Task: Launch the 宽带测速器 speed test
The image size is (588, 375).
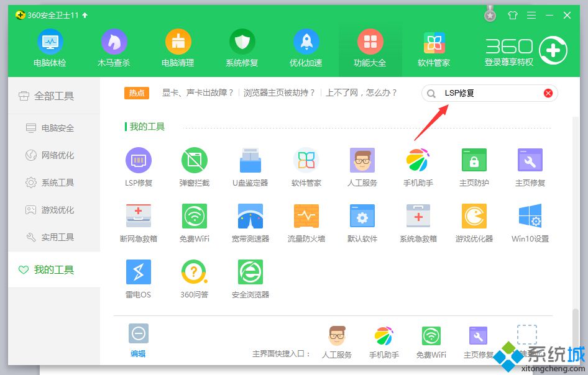Action: click(250, 216)
